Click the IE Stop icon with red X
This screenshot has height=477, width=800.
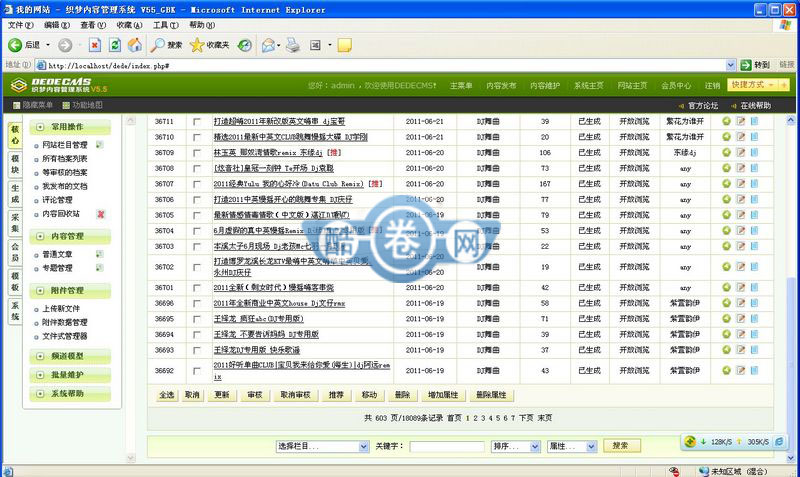[x=95, y=45]
